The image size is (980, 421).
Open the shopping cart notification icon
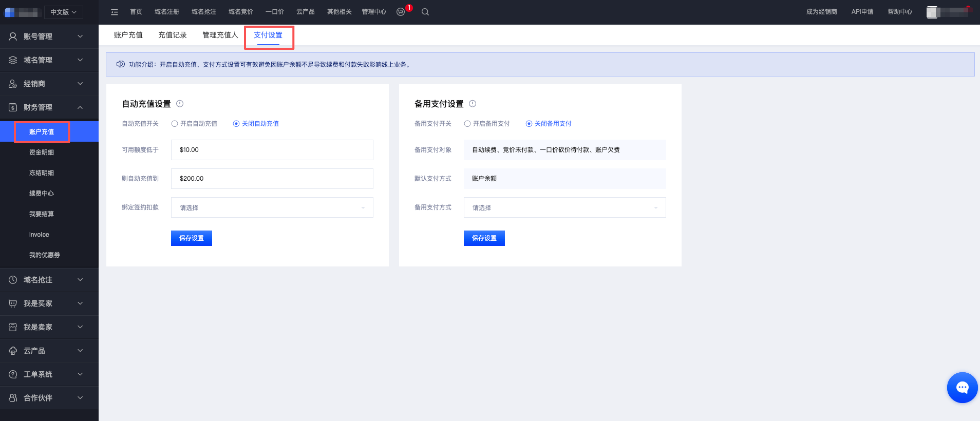(401, 12)
